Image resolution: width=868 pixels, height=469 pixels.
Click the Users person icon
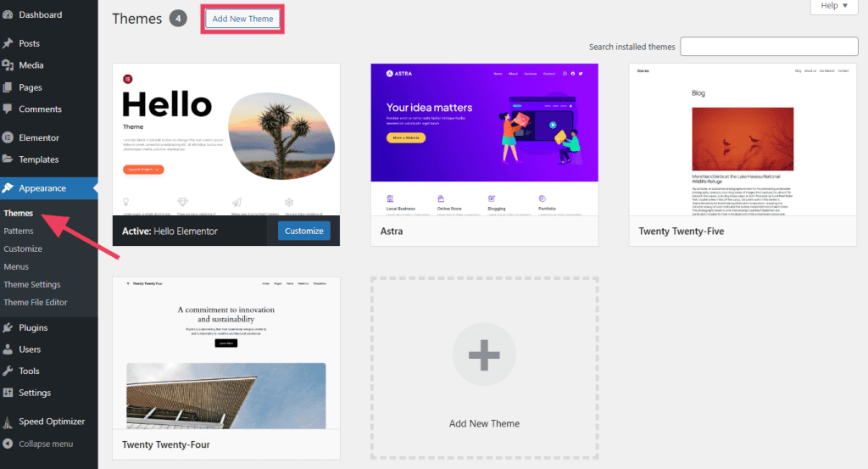point(8,349)
